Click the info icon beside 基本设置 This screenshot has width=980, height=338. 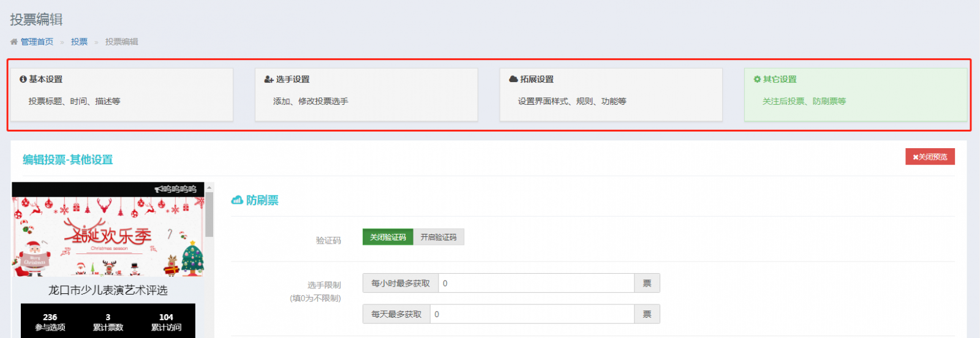point(23,79)
